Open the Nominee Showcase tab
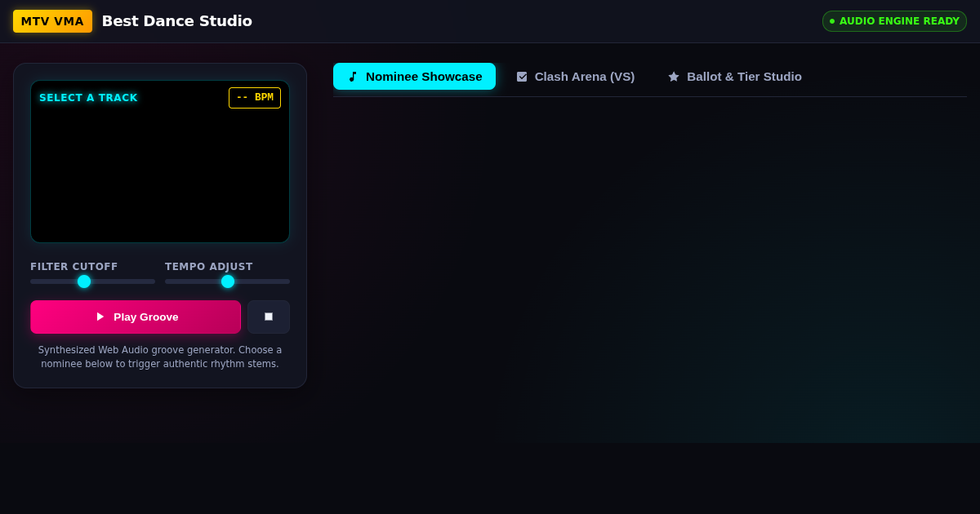The width and height of the screenshot is (980, 514). tap(414, 76)
